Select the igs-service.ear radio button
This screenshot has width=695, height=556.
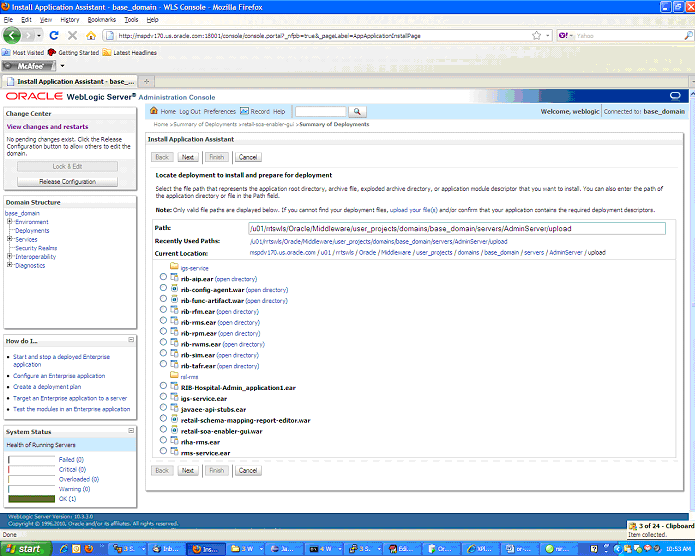pos(163,396)
